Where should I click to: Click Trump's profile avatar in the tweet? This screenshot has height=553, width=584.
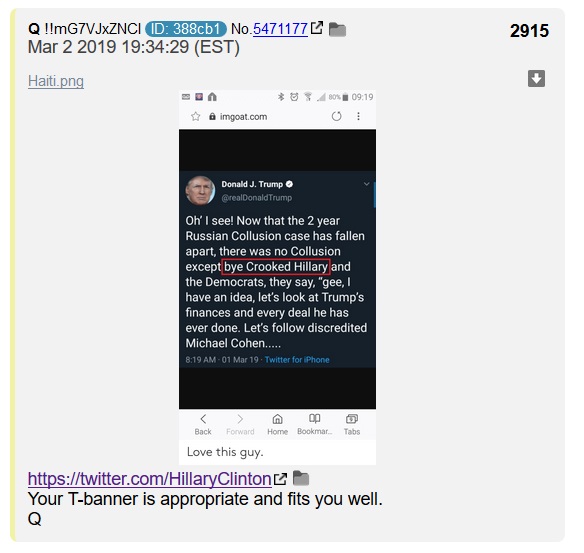[200, 191]
